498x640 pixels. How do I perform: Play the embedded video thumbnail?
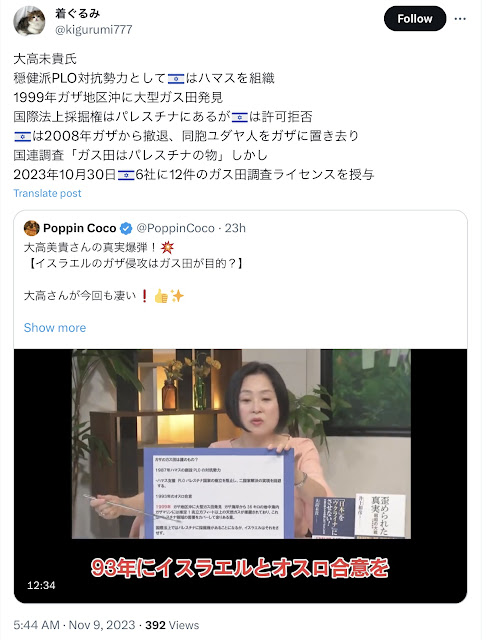(240, 476)
